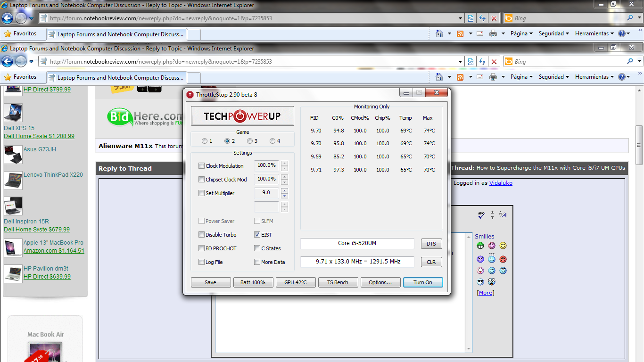Select Game profile radio button 4
This screenshot has width=644, height=362.
272,141
